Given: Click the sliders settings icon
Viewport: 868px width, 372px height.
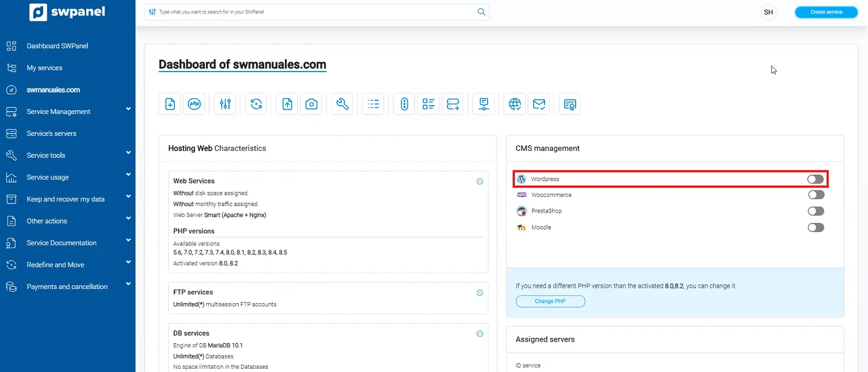Looking at the screenshot, I should 225,104.
